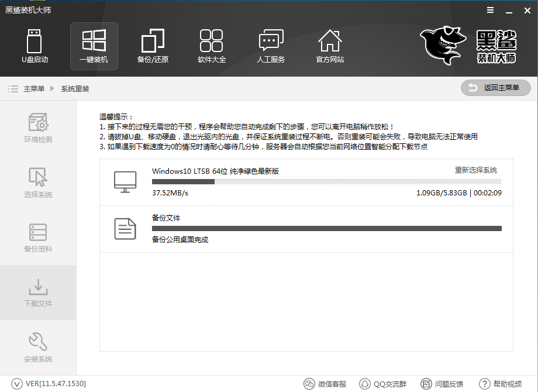The height and width of the screenshot is (392, 538).
Task: Visit the 官方网站 official website
Action: click(x=330, y=46)
